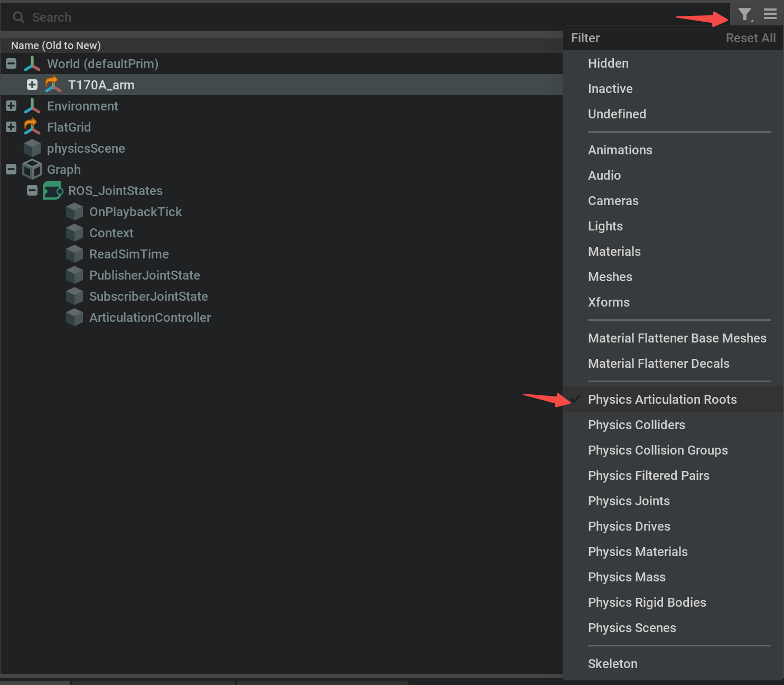Collapse the World defaultPrim tree node

(11, 64)
